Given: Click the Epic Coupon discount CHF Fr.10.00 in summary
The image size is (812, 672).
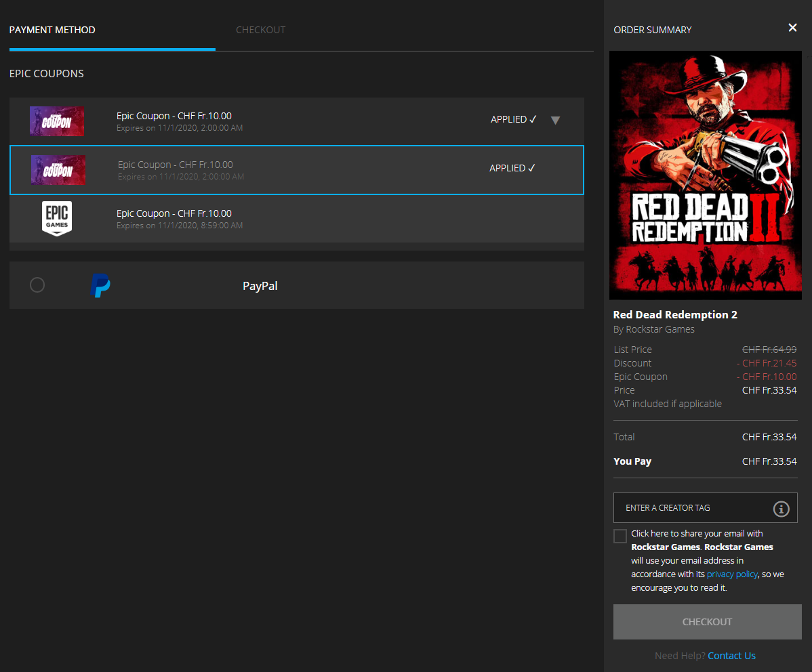Looking at the screenshot, I should point(767,377).
